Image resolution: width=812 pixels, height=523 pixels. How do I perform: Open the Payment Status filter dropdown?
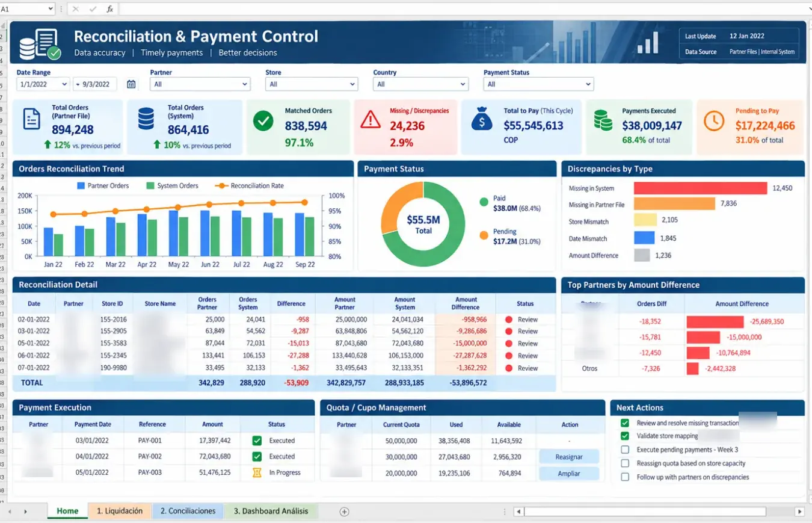click(538, 84)
